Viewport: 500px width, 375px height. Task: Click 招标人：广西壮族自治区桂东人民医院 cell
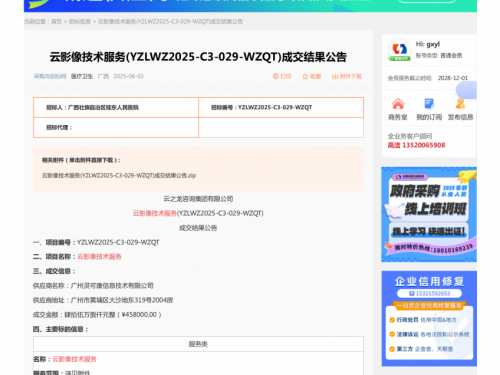[x=116, y=107]
